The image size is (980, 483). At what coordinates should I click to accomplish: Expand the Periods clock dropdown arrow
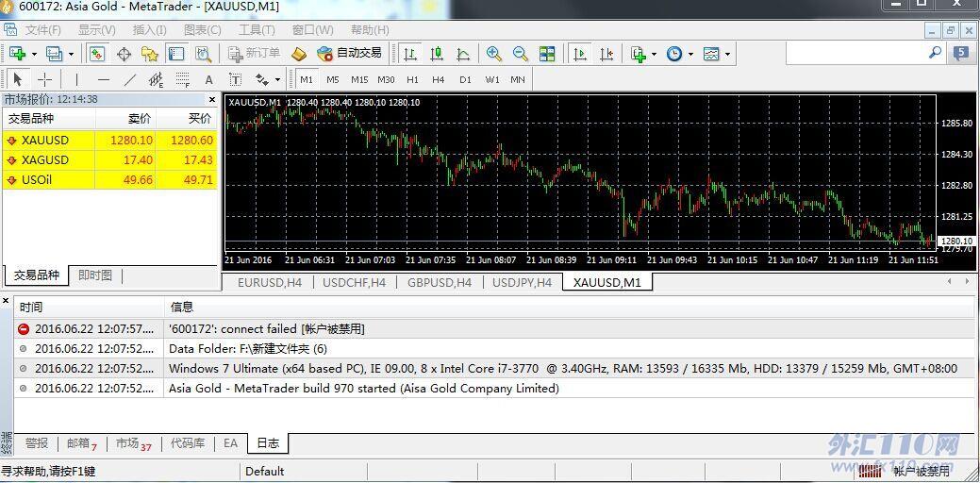(690, 55)
